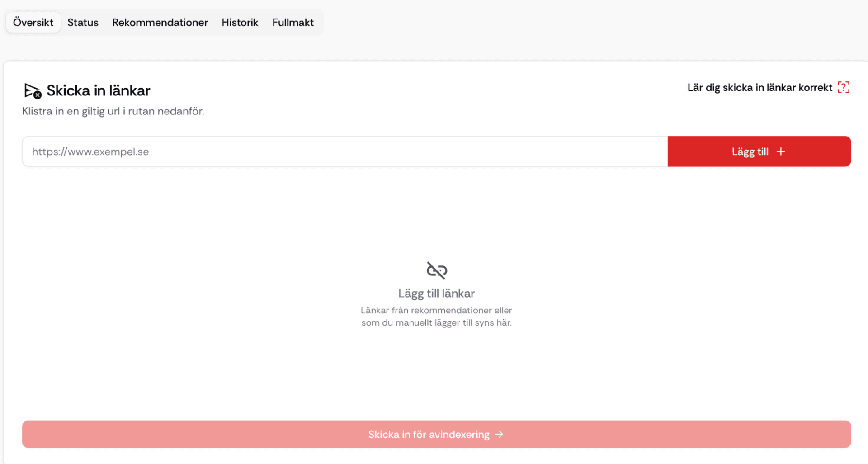The height and width of the screenshot is (464, 868).
Task: Open the Översikt tab
Action: point(33,23)
